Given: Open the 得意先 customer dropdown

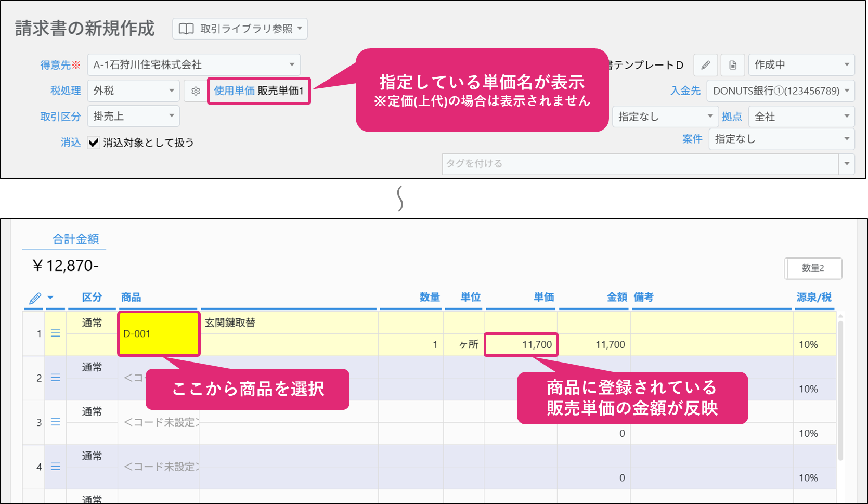Looking at the screenshot, I should click(193, 65).
